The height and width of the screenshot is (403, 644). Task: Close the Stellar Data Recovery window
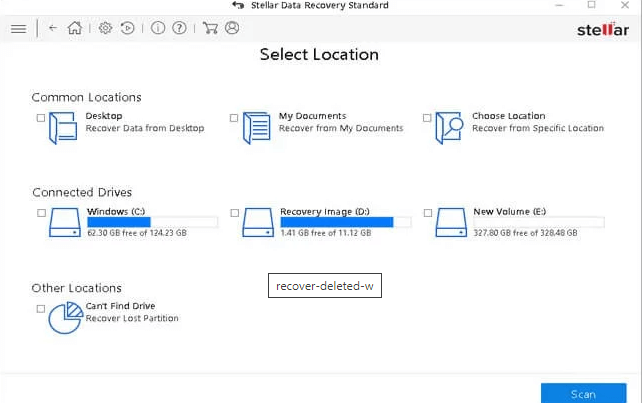(625, 5)
